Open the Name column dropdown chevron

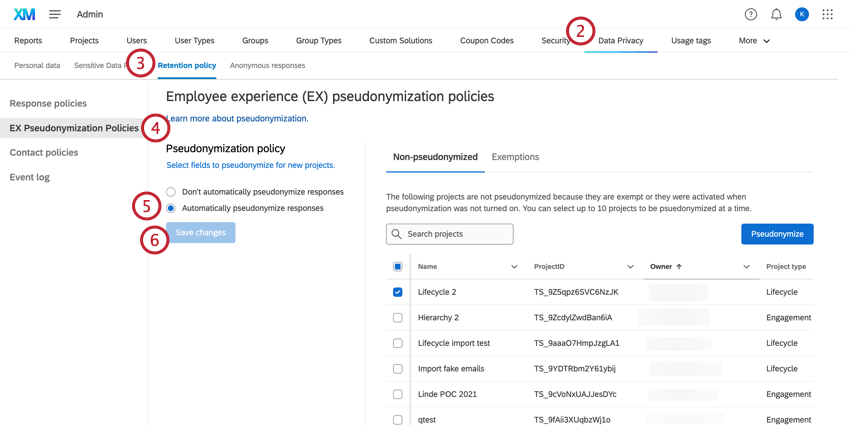click(514, 267)
